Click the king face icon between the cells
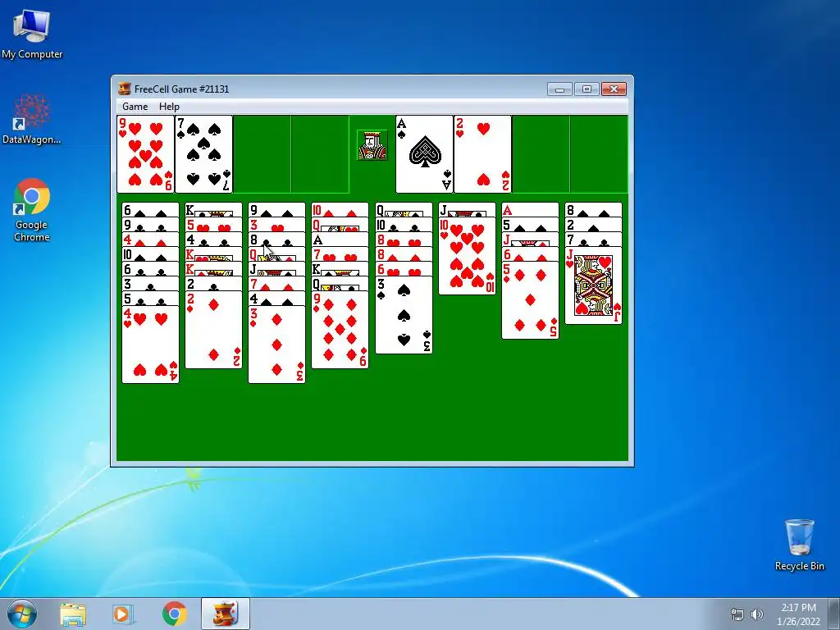This screenshot has width=840, height=630. pyautogui.click(x=372, y=144)
